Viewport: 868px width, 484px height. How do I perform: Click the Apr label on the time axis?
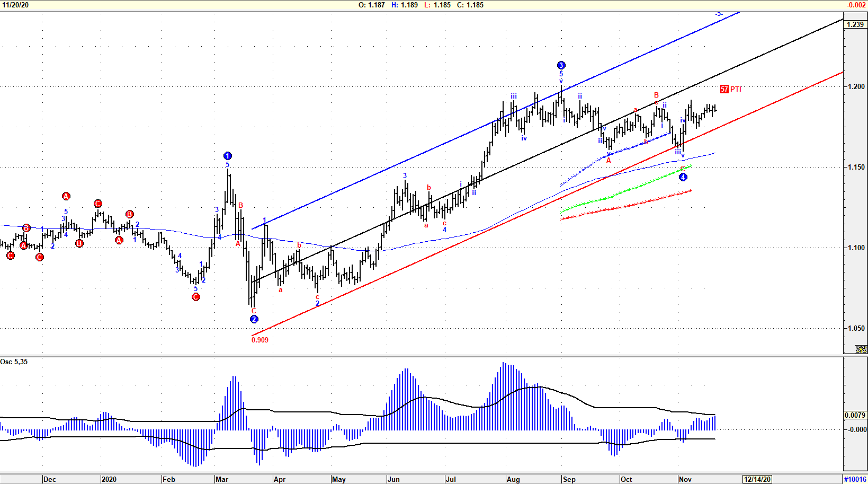click(x=280, y=479)
